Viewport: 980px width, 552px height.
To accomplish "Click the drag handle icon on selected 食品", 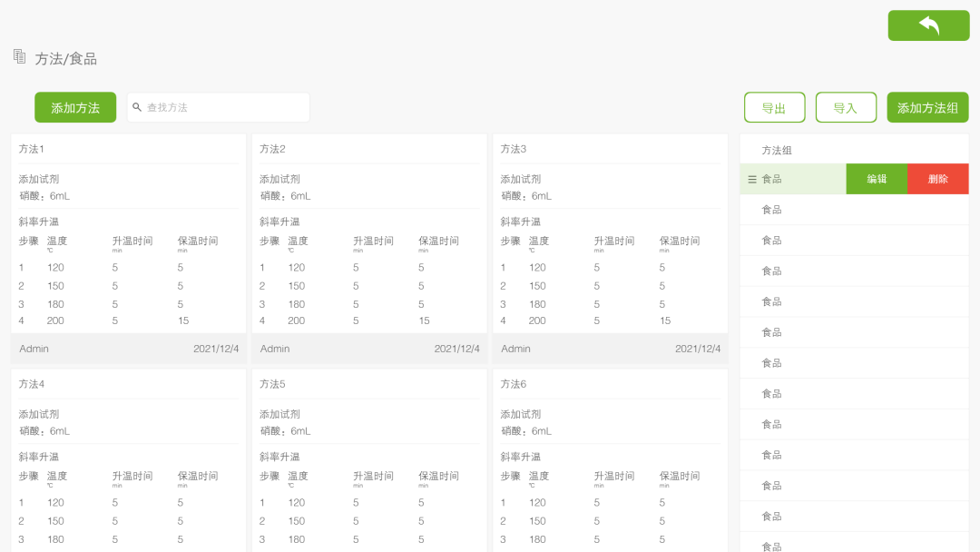I will tap(752, 180).
